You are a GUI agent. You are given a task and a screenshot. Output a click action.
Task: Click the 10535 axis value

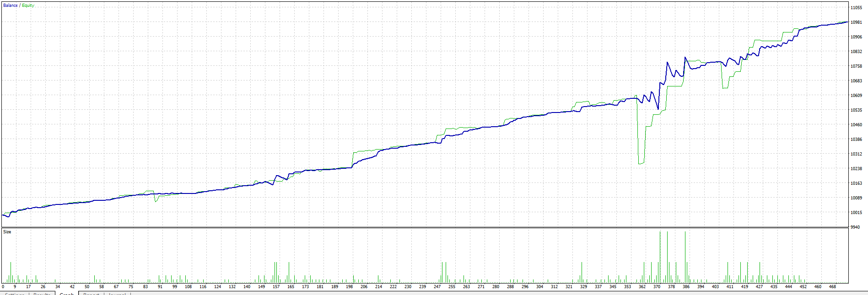pyautogui.click(x=856, y=110)
